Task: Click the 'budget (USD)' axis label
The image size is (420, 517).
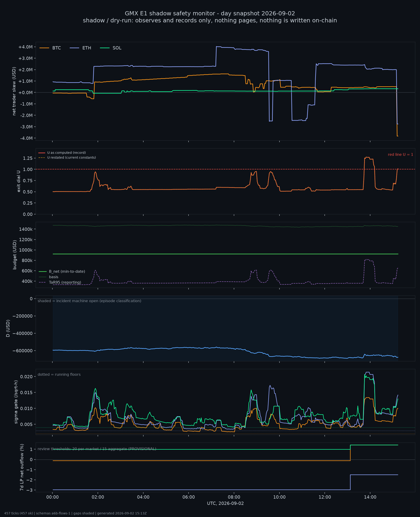Action: (x=15, y=255)
